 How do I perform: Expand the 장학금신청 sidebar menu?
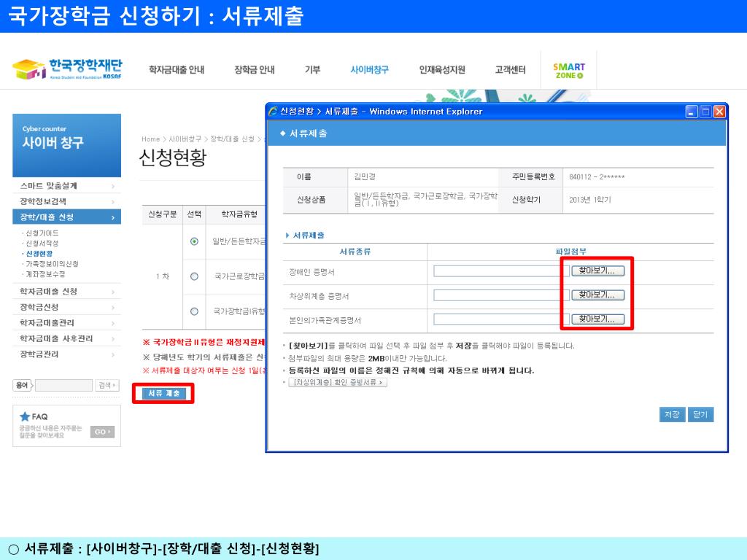click(x=66, y=307)
